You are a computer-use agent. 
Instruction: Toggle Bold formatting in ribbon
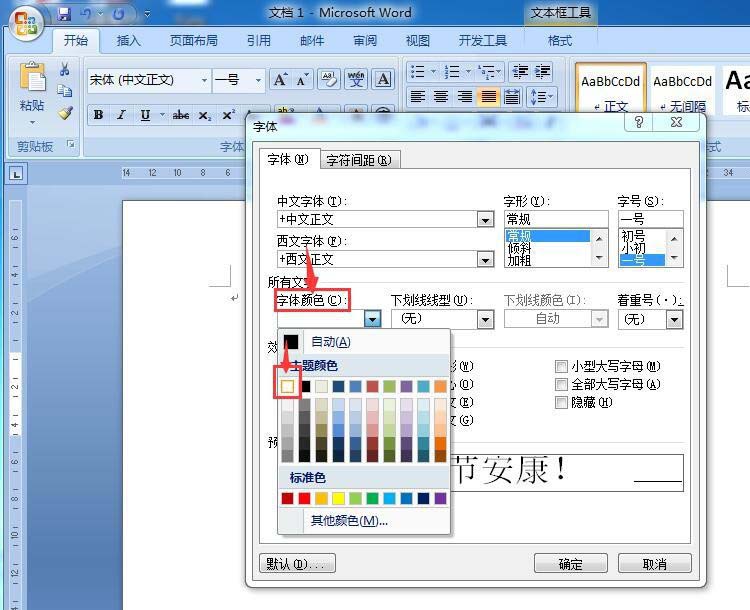[x=98, y=115]
